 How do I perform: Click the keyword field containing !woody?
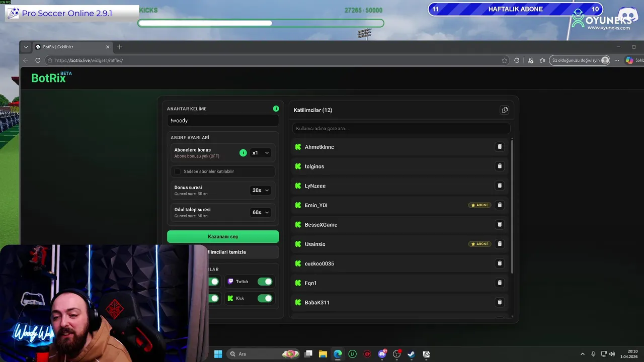(x=223, y=121)
